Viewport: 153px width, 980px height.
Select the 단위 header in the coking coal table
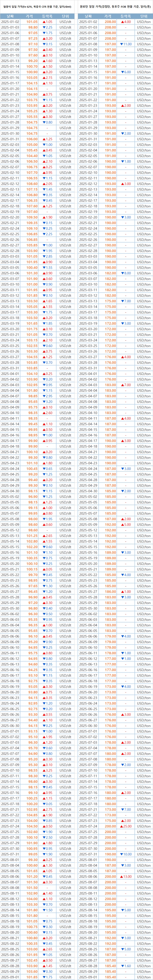pos(144,16)
